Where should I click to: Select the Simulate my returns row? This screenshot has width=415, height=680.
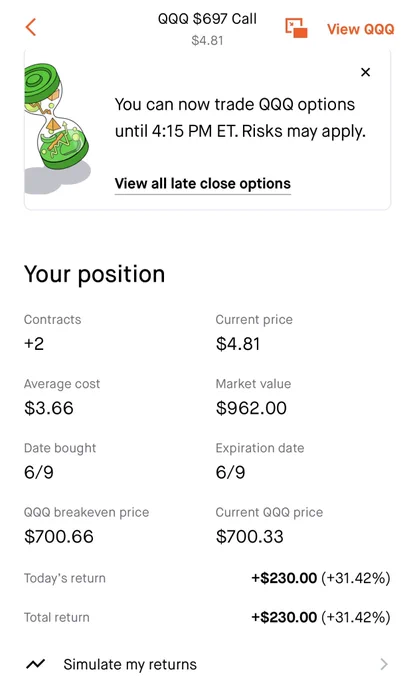(x=207, y=664)
